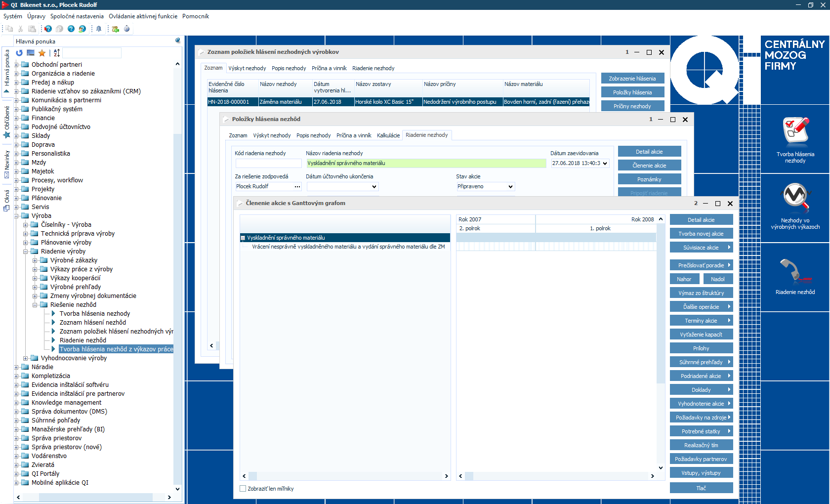The height and width of the screenshot is (504, 830).
Task: Switch to the Kalkulácie tab
Action: click(x=388, y=135)
